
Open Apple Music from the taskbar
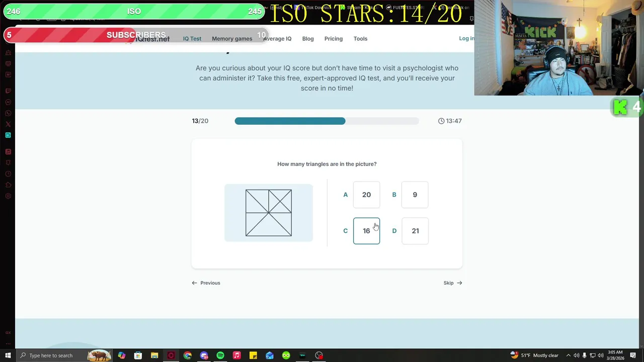tap(237, 355)
